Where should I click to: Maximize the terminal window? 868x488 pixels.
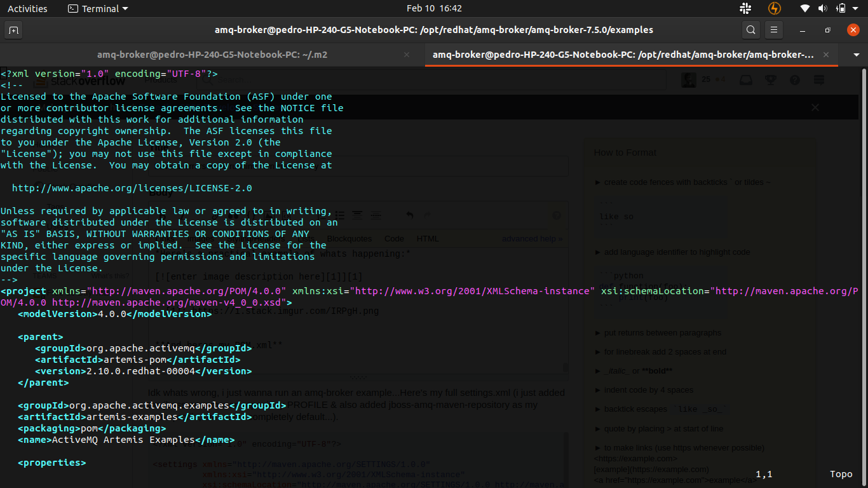(x=827, y=30)
